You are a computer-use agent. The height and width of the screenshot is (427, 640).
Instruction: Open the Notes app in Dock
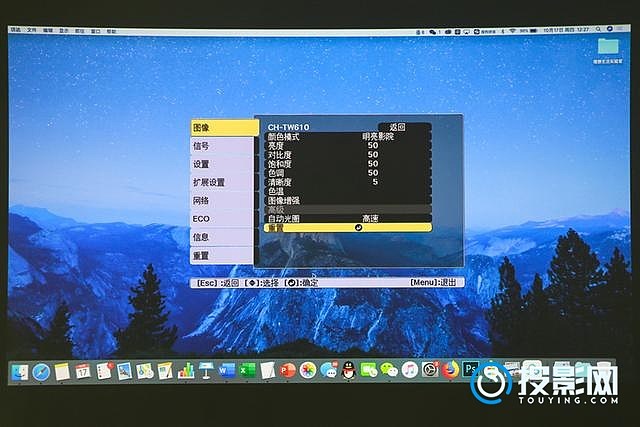[62, 371]
